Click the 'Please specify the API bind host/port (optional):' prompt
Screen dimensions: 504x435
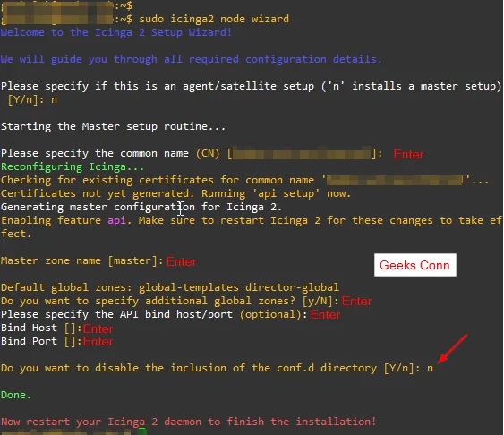pyautogui.click(x=154, y=314)
